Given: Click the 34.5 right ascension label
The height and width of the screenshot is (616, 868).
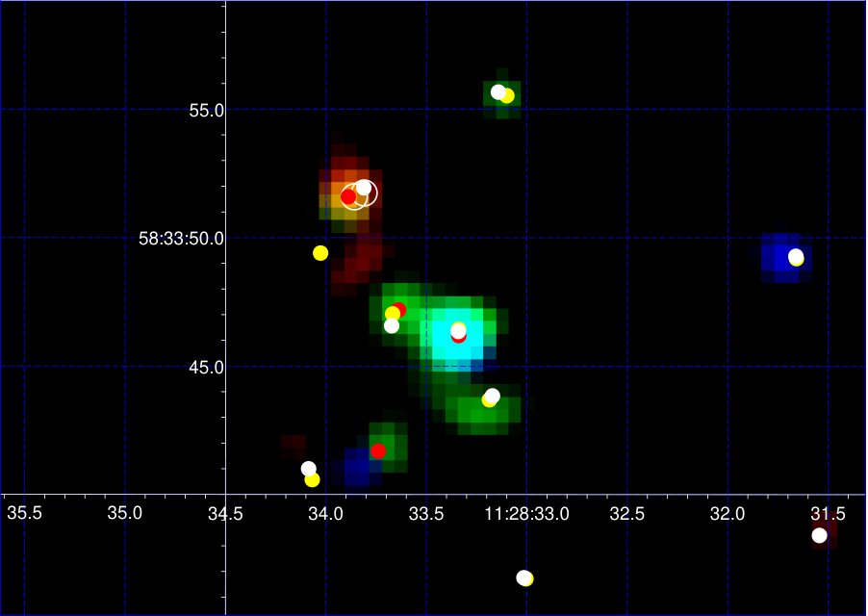Looking at the screenshot, I should tap(225, 515).
